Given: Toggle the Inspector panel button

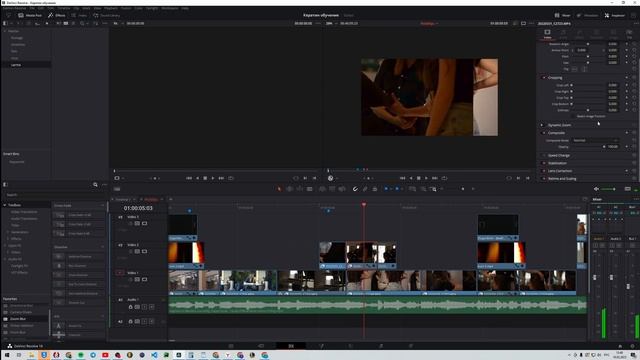Looking at the screenshot, I should pyautogui.click(x=615, y=16).
